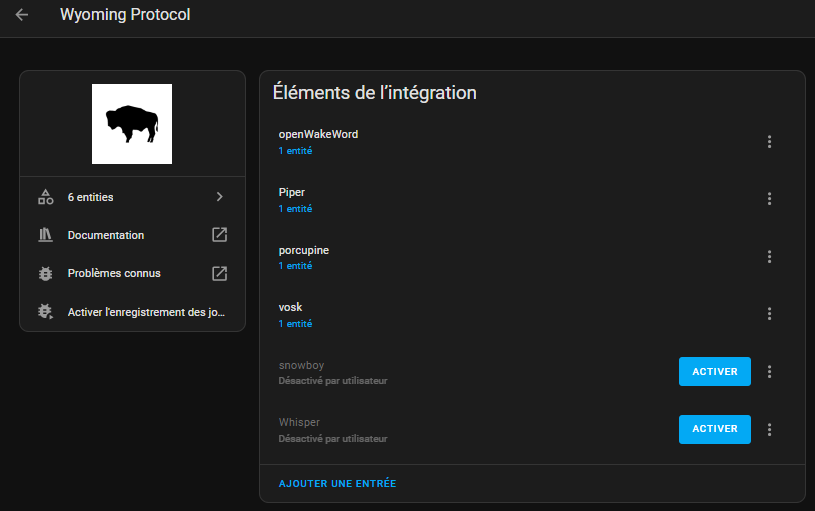The width and height of the screenshot is (815, 511).
Task: Open porcupine three-dot options menu
Action: (x=769, y=256)
